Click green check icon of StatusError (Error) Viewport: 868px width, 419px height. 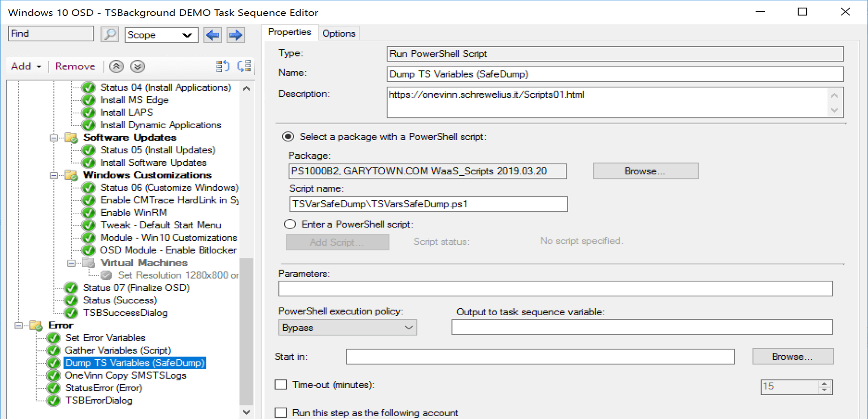tap(53, 388)
